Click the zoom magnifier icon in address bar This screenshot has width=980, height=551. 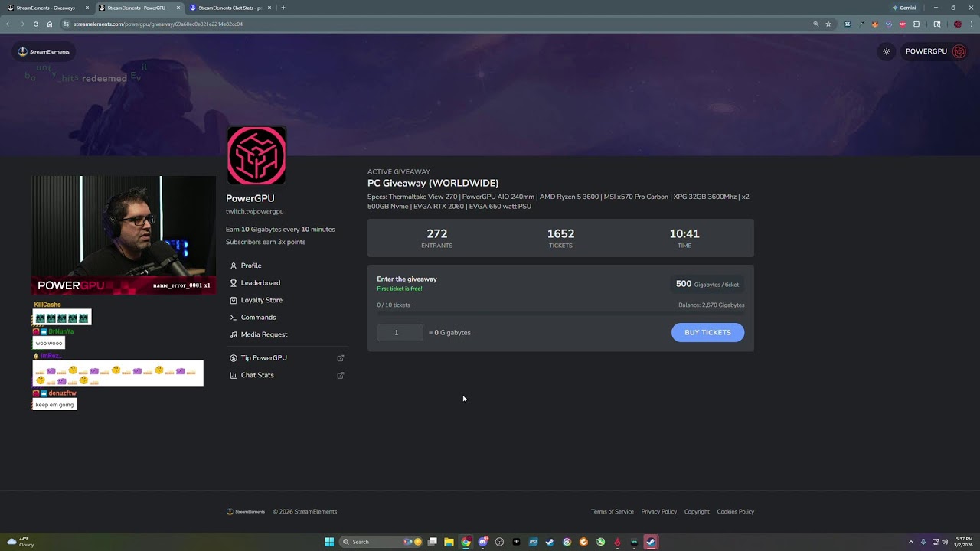tap(816, 24)
